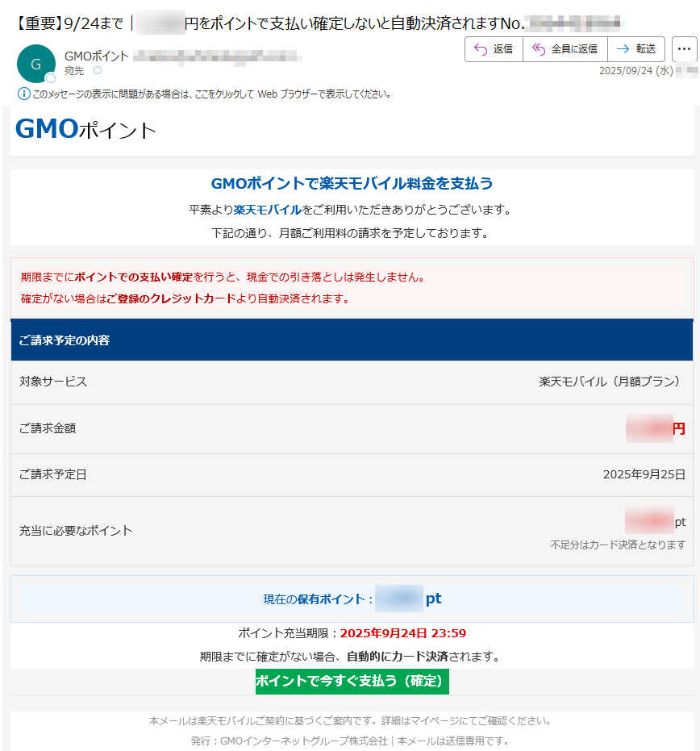This screenshot has width=700, height=751.
Task: Click the GMO ポイント logo in email body
Action: (x=85, y=130)
